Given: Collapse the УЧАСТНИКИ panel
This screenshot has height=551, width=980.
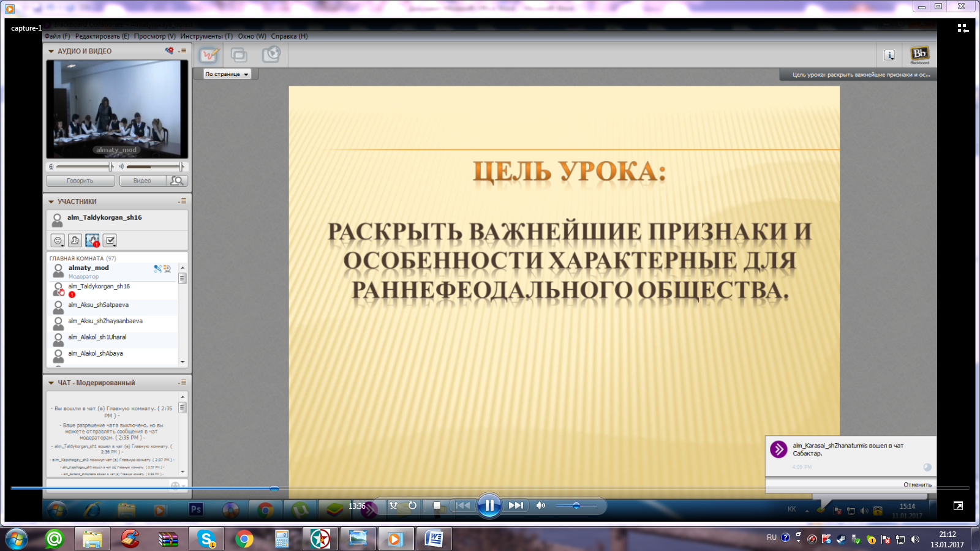Looking at the screenshot, I should point(51,201).
